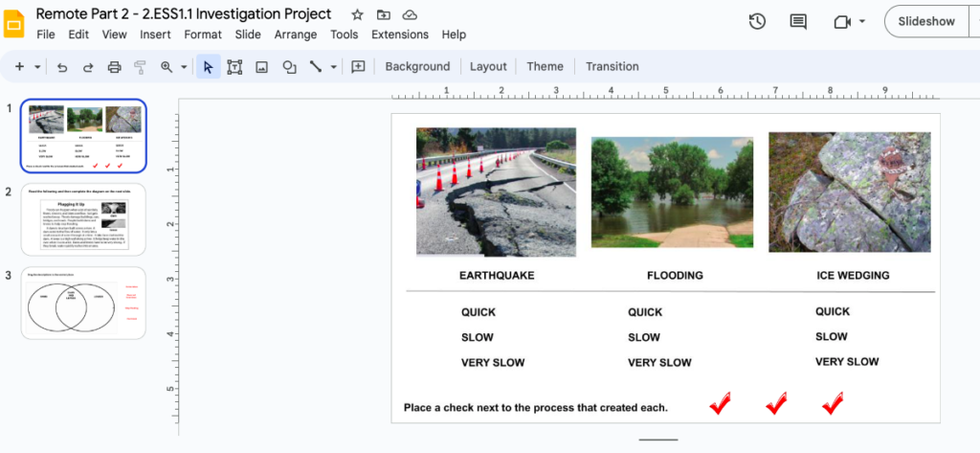Expand the new slide layout dropdown arrow
This screenshot has width=980, height=453.
[x=37, y=67]
